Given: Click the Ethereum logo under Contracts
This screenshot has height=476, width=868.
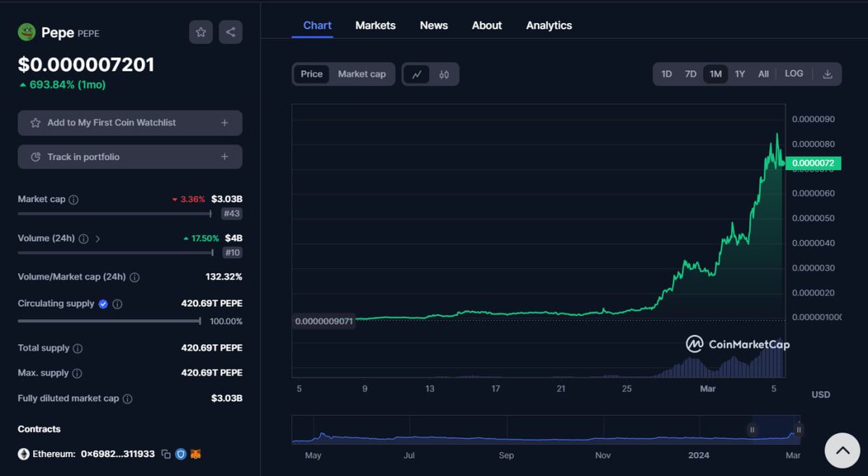Looking at the screenshot, I should pos(24,454).
